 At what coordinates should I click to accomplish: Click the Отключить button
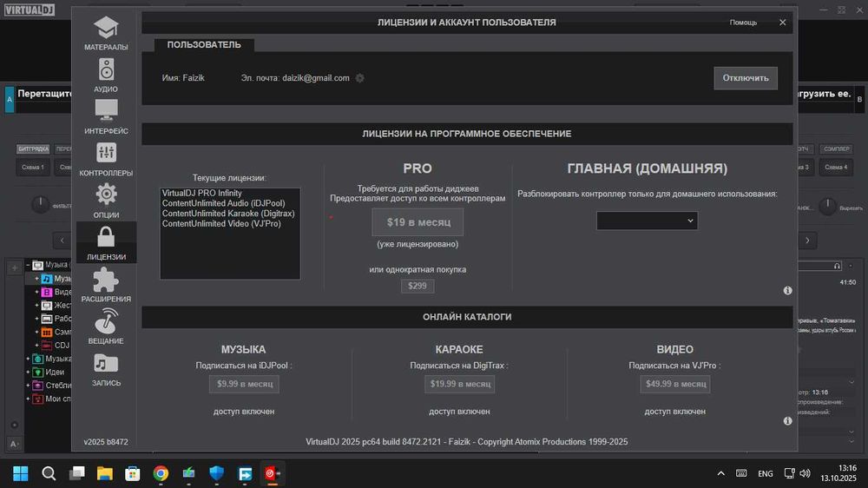pos(745,78)
